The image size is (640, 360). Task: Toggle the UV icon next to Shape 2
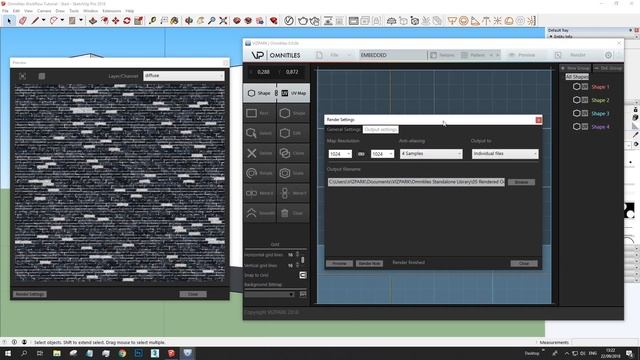[x=585, y=100]
